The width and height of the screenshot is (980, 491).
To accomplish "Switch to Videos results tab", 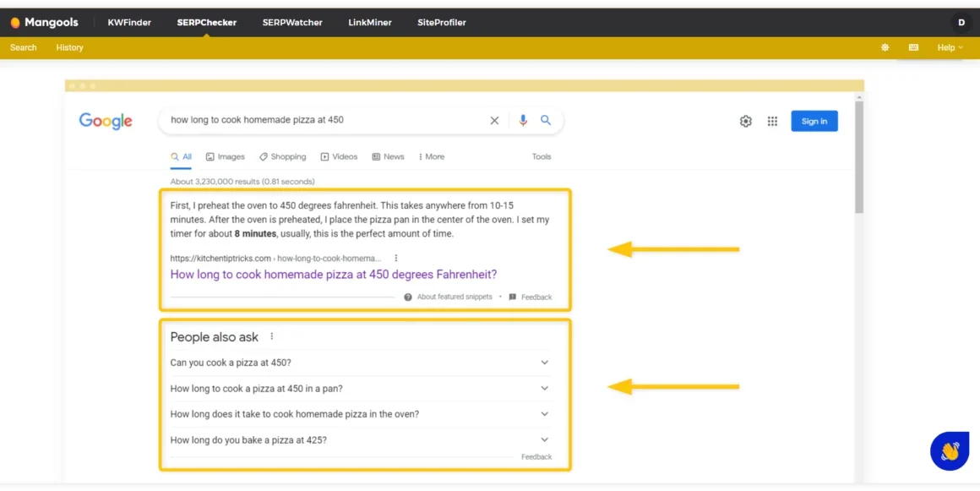I will pos(339,157).
